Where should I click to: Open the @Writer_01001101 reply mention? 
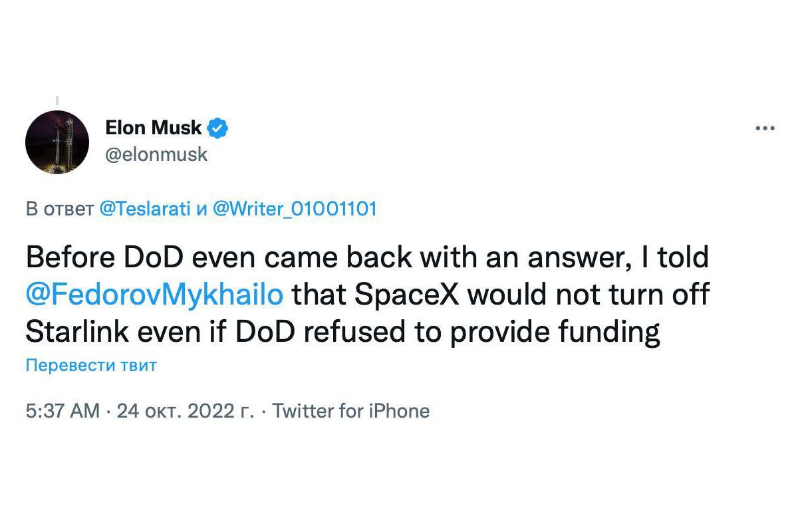tap(295, 209)
